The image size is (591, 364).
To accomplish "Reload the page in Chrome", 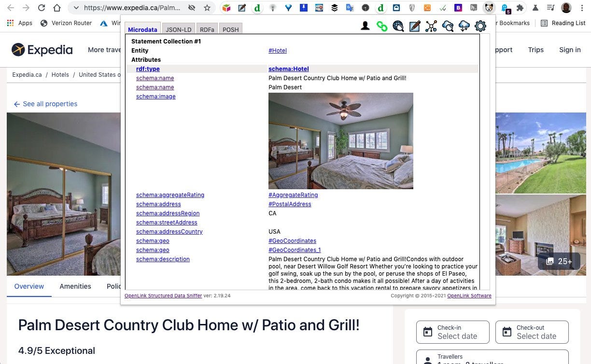I will pyautogui.click(x=42, y=8).
